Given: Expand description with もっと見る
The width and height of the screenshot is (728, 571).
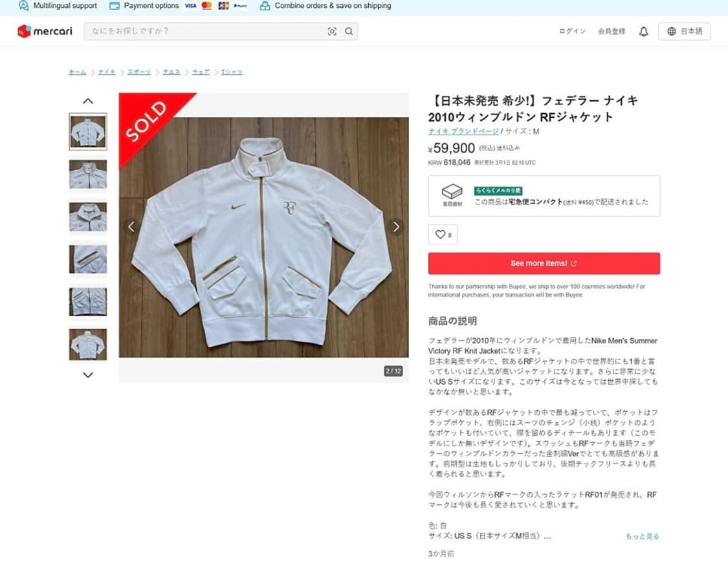Looking at the screenshot, I should 642,536.
